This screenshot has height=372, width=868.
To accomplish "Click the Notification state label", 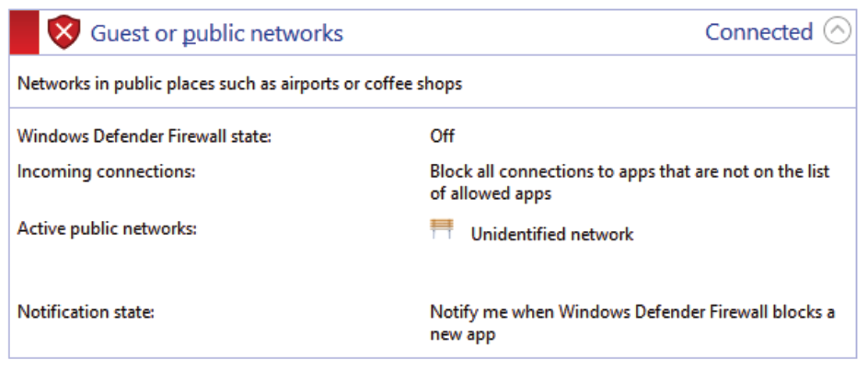I will click(86, 312).
